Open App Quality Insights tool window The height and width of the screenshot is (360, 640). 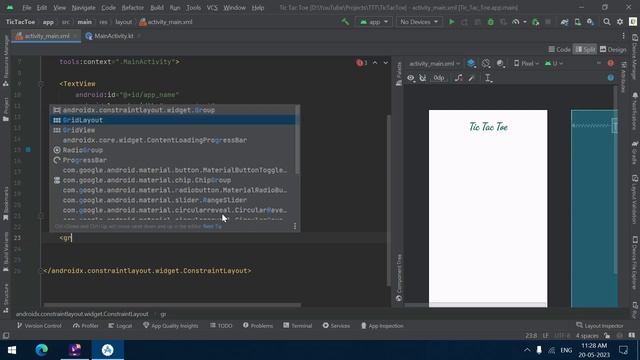tap(171, 326)
